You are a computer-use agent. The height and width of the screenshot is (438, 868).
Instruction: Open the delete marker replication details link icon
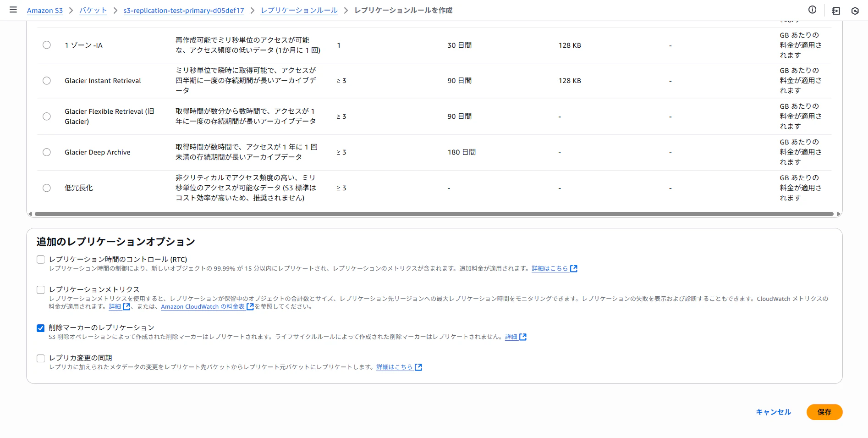[x=523, y=337]
